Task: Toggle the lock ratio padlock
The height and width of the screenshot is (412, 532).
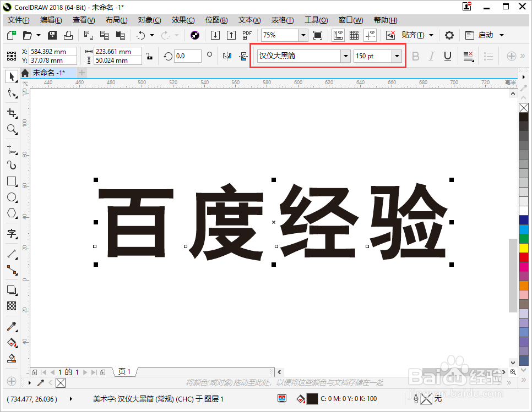Action: coord(149,56)
